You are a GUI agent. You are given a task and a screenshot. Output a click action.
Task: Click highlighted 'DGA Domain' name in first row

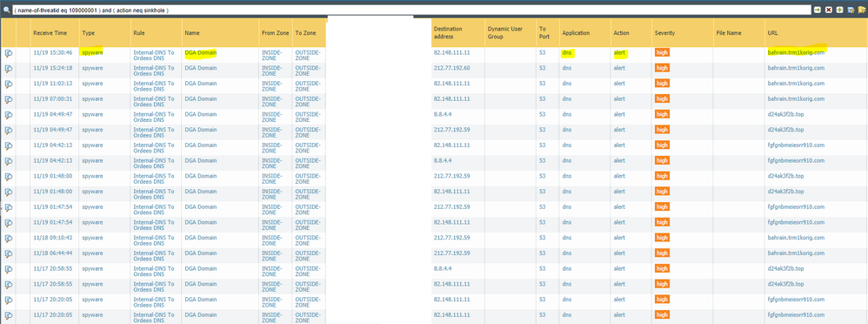[200, 52]
